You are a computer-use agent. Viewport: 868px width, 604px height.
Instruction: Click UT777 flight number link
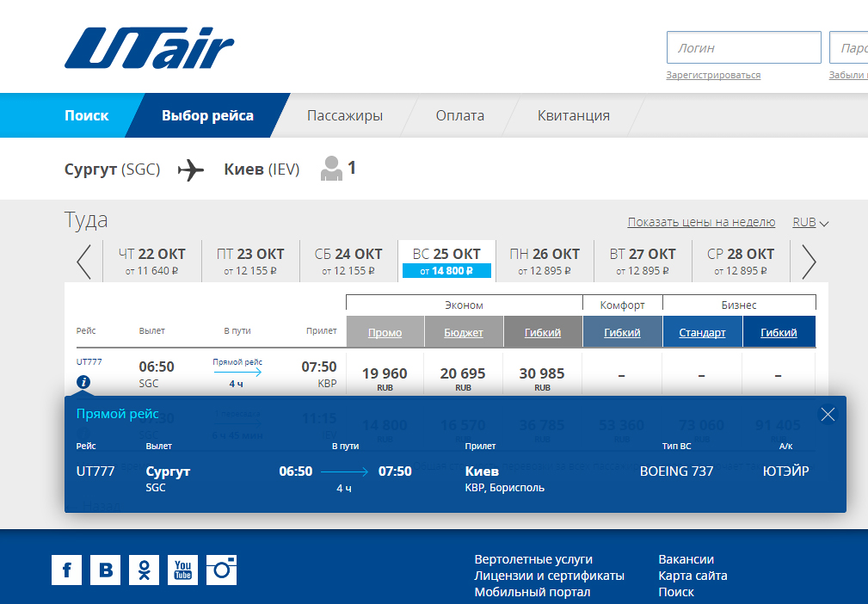coord(89,361)
